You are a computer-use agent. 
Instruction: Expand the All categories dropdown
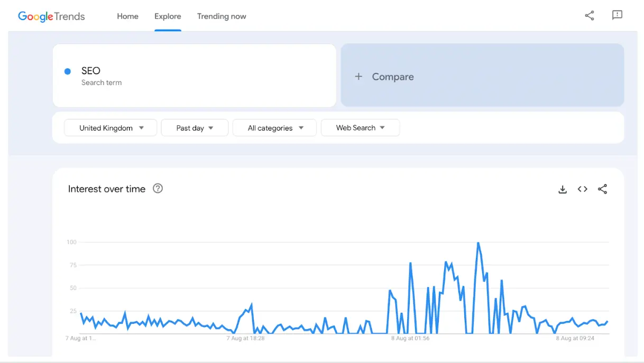(274, 128)
